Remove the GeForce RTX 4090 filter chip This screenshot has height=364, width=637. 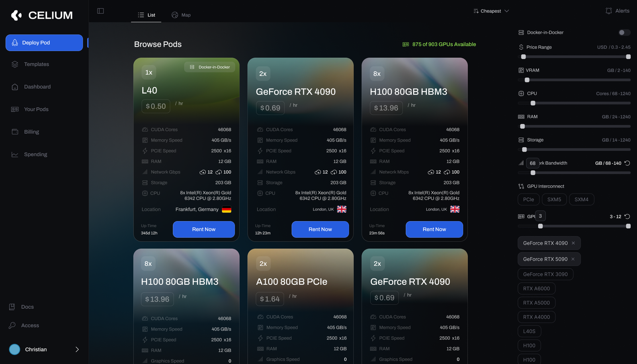click(x=573, y=243)
